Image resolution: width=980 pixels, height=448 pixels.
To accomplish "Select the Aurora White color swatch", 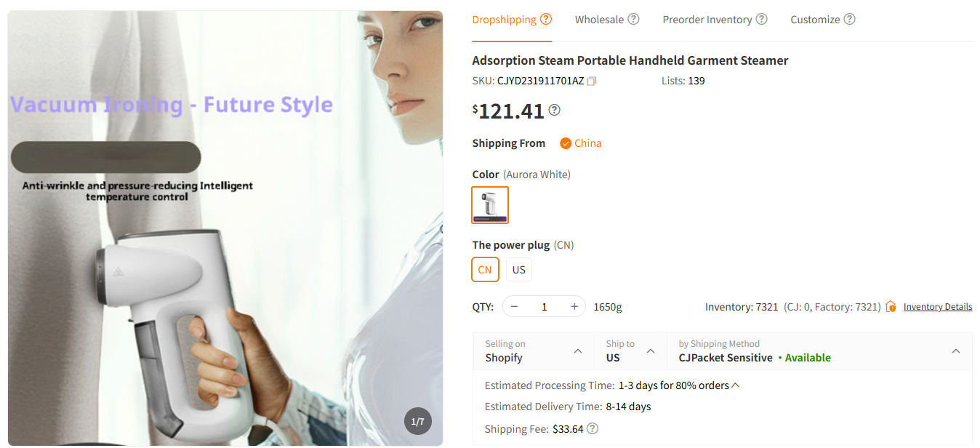I will pos(489,204).
